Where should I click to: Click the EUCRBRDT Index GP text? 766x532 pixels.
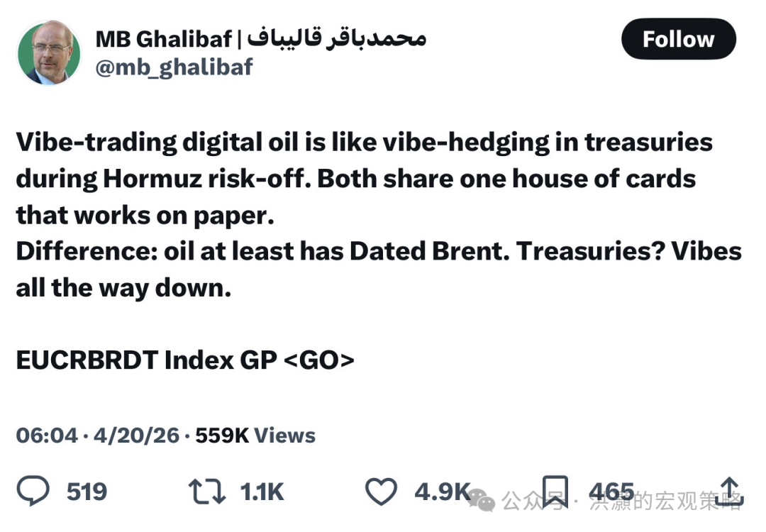click(x=147, y=360)
